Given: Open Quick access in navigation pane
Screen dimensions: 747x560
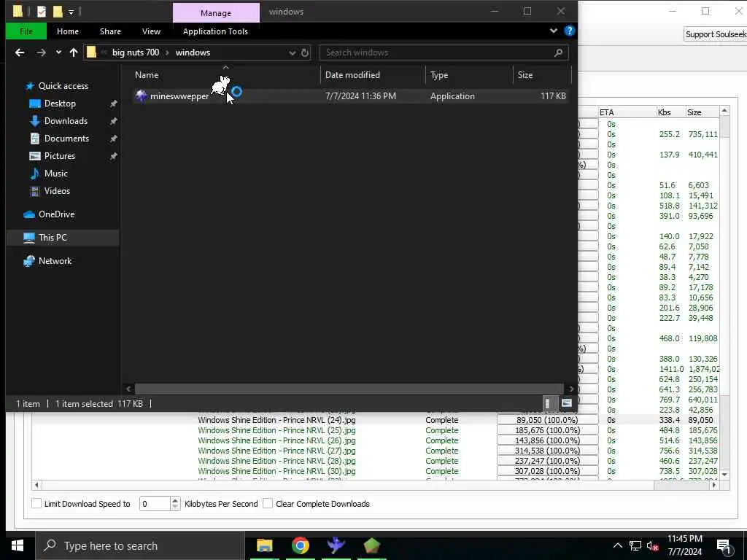Looking at the screenshot, I should (63, 86).
